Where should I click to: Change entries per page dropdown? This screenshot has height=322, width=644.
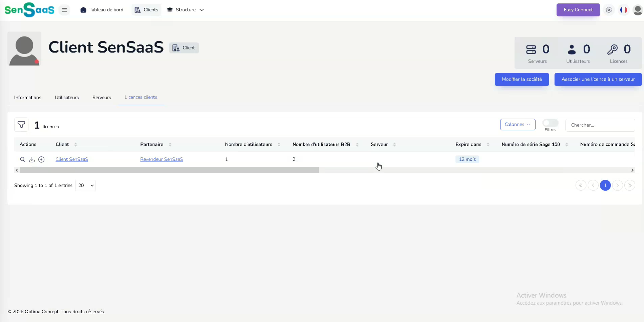point(85,186)
